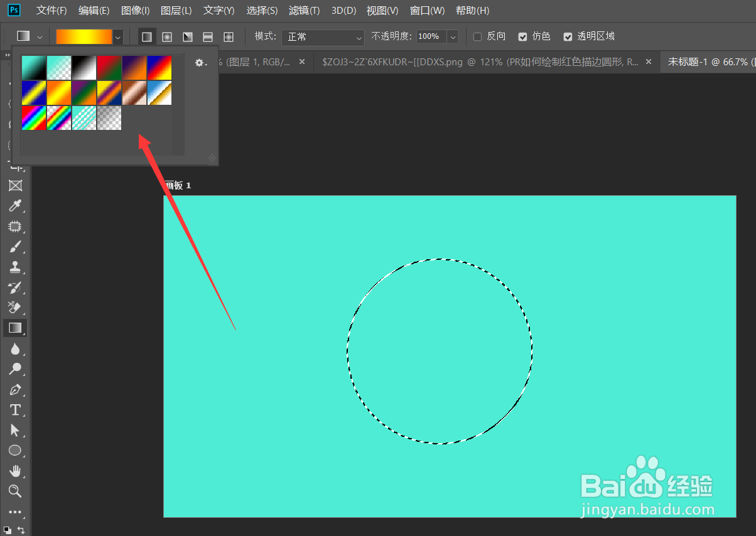Select the Ellipse shape tool
The image size is (756, 536).
(x=15, y=450)
